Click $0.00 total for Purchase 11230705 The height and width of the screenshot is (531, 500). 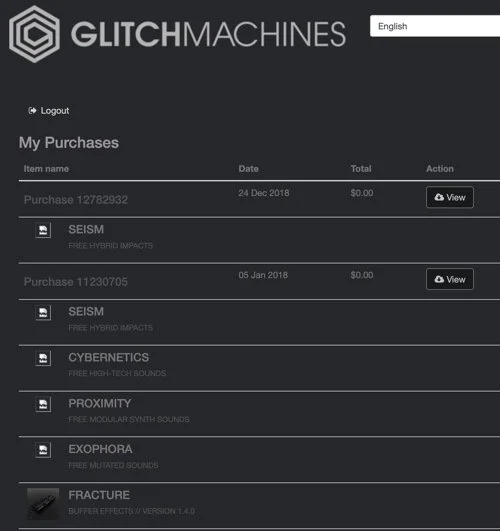tap(362, 275)
